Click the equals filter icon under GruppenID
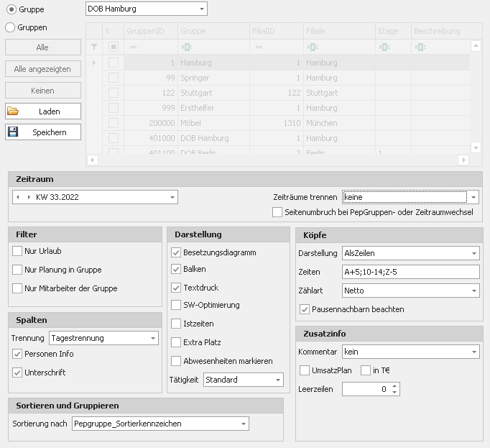Image resolution: width=490 pixels, height=448 pixels. (x=131, y=47)
